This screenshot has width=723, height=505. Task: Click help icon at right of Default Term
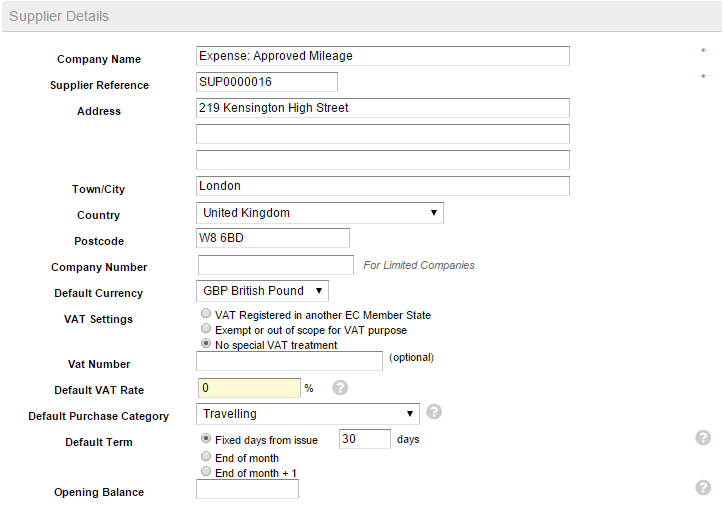point(703,438)
